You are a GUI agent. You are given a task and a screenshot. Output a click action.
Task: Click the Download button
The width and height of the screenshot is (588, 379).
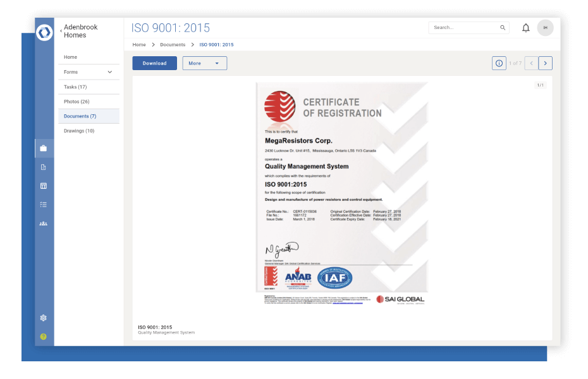coord(154,63)
